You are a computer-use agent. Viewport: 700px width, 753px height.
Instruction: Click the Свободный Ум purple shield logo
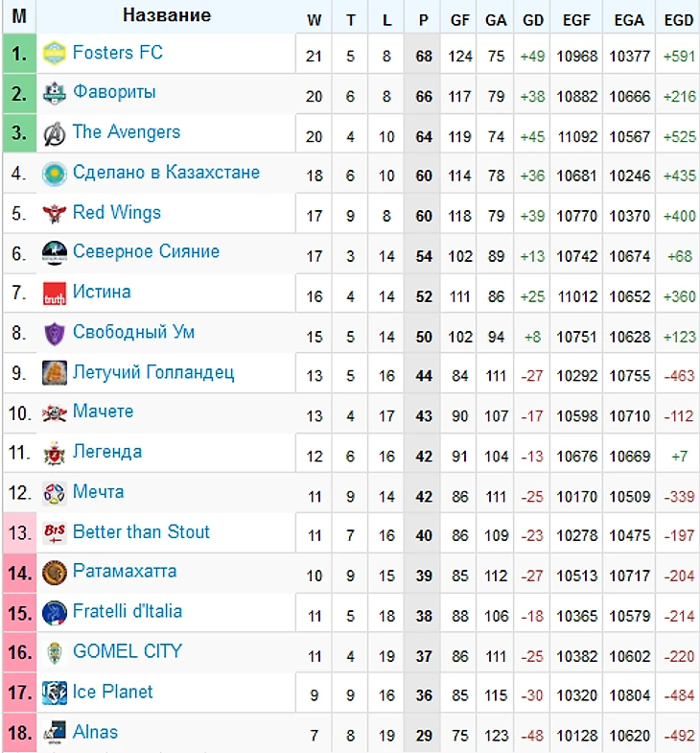(x=55, y=334)
